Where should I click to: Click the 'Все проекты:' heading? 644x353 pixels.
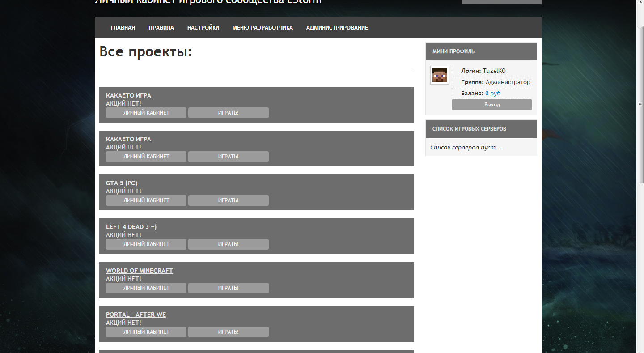click(146, 52)
